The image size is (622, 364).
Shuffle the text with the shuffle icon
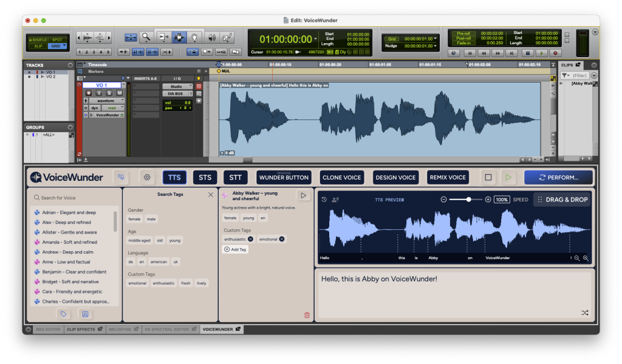[x=585, y=313]
